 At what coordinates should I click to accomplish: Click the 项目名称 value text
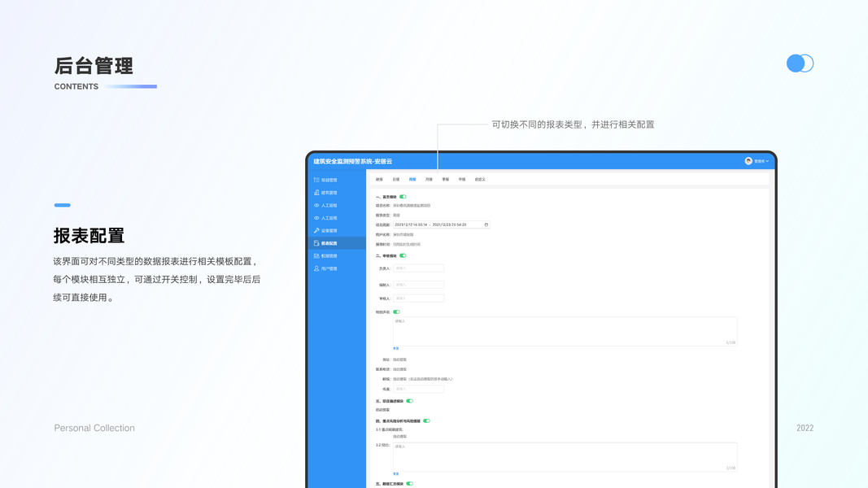pyautogui.click(x=412, y=205)
